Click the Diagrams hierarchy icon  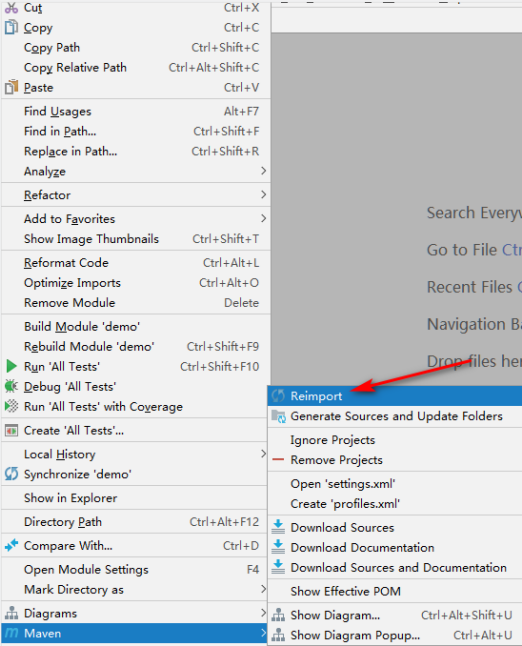coord(11,613)
